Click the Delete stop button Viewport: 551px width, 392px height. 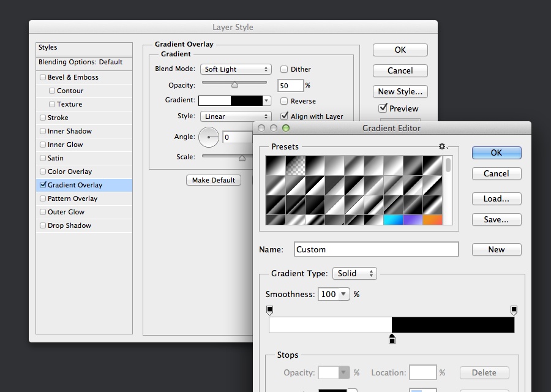click(x=484, y=372)
